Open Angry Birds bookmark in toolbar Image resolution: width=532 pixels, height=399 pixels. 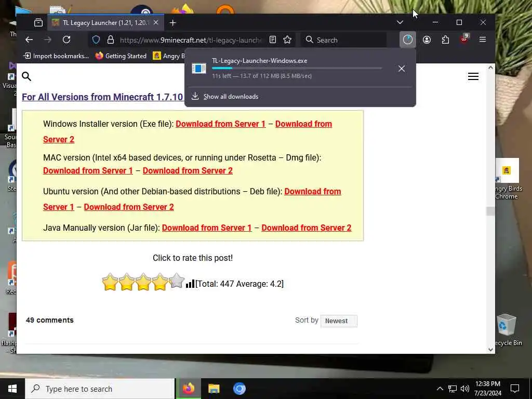[169, 56]
